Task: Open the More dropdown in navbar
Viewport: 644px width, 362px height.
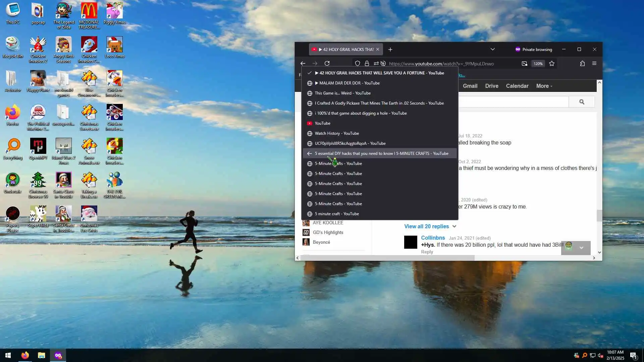Action: [x=544, y=86]
